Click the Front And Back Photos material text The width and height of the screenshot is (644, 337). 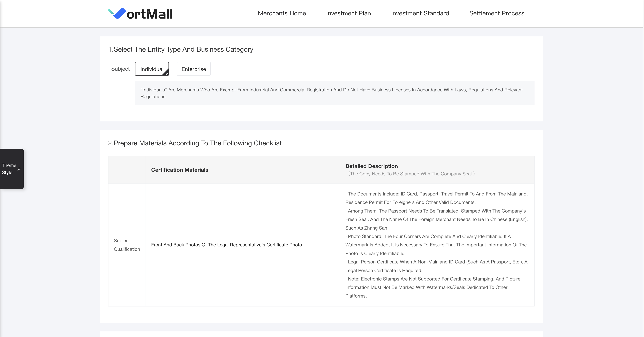(x=226, y=245)
